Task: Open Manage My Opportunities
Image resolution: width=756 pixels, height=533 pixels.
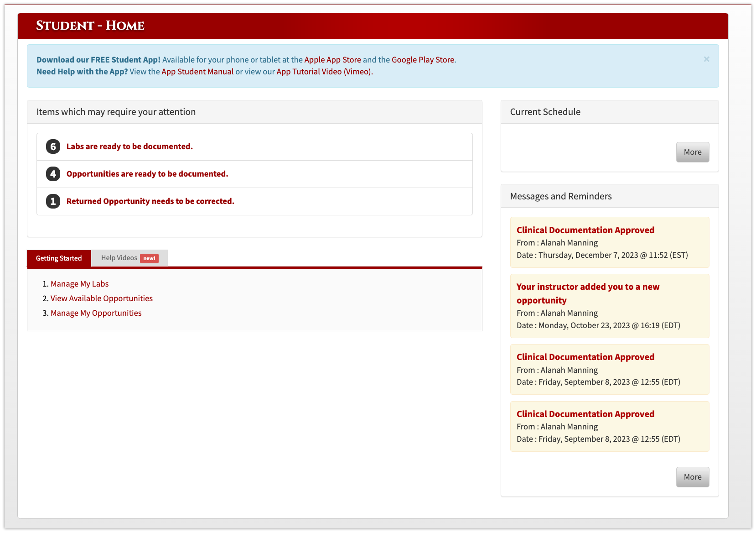Action: point(96,313)
